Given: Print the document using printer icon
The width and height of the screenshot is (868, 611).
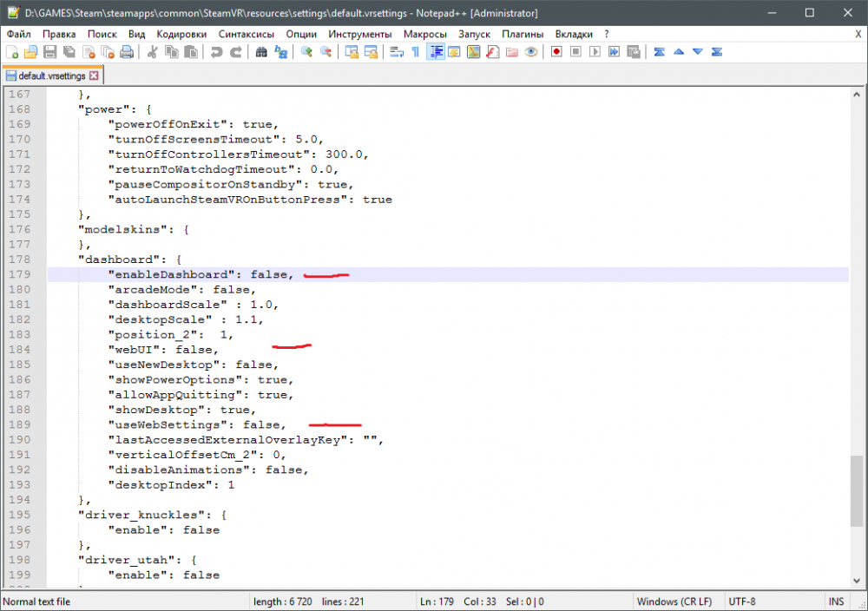Looking at the screenshot, I should tap(127, 52).
